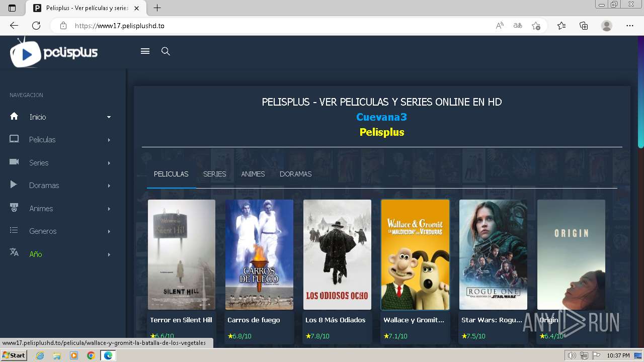Open the Read aloud icon
Screen dimensions: 644x362
(500, 26)
